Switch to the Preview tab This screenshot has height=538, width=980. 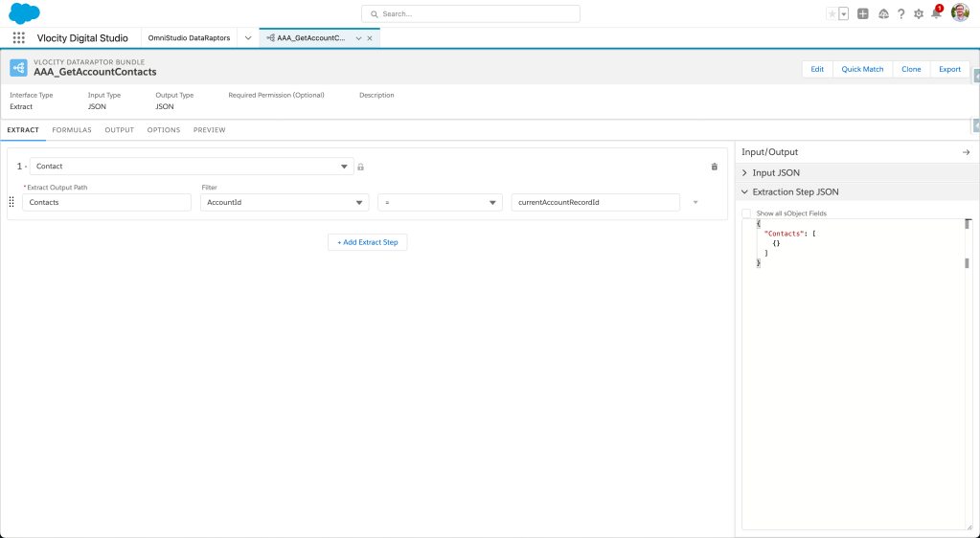[x=209, y=129]
